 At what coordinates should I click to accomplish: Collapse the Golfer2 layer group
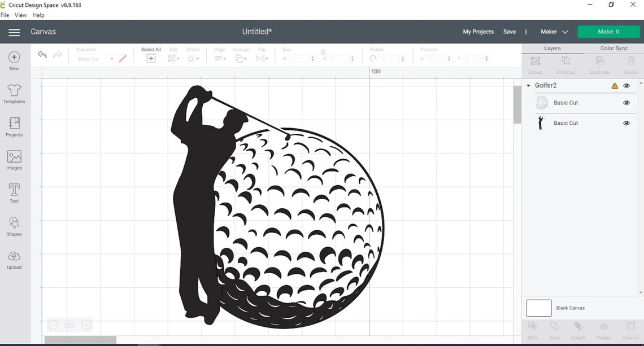click(528, 85)
